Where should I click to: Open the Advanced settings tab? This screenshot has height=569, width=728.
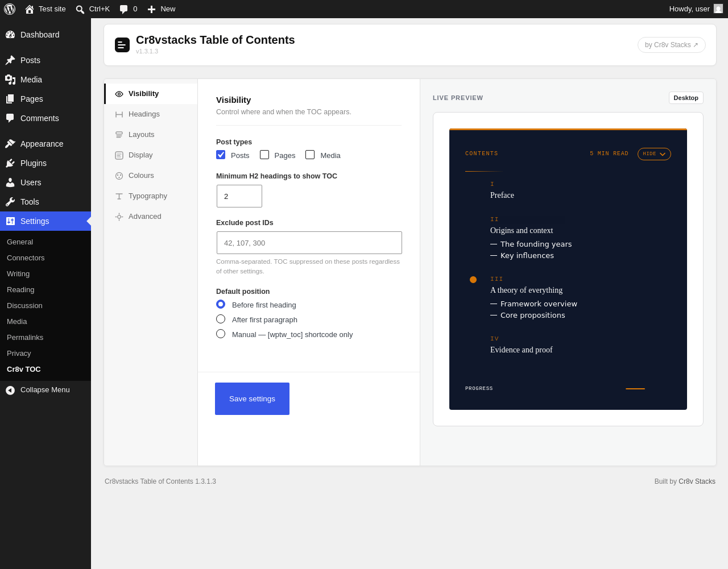pyautogui.click(x=151, y=217)
